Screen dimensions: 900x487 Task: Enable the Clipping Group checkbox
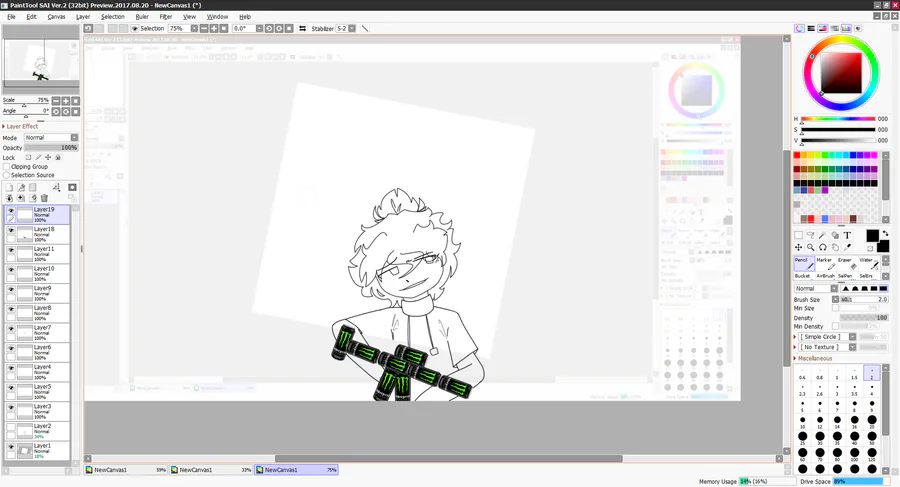click(x=7, y=167)
